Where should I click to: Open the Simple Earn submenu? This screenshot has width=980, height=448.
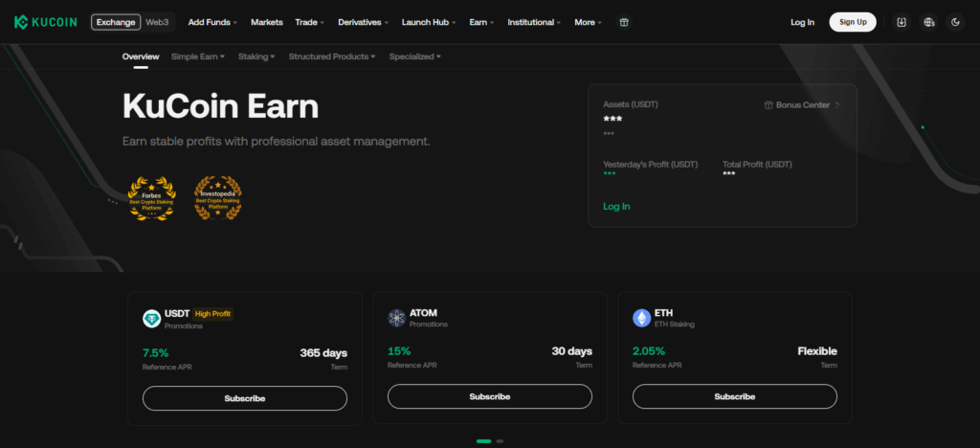(x=198, y=56)
